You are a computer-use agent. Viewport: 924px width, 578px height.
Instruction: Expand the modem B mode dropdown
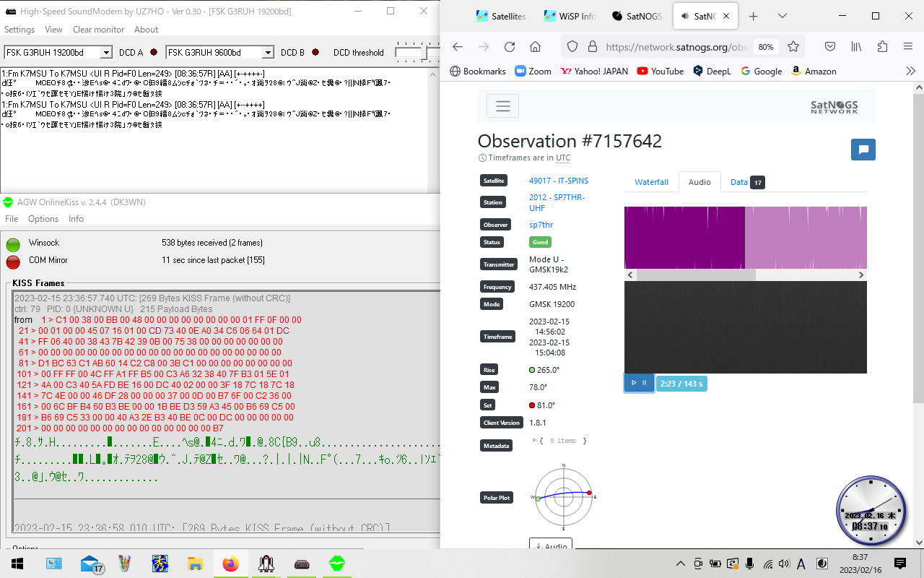(x=268, y=52)
